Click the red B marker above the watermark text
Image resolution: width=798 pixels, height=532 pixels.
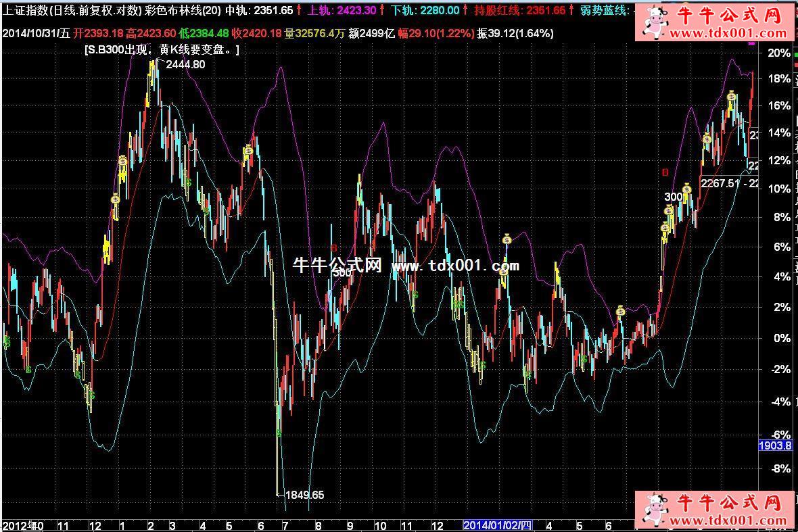coord(333,248)
